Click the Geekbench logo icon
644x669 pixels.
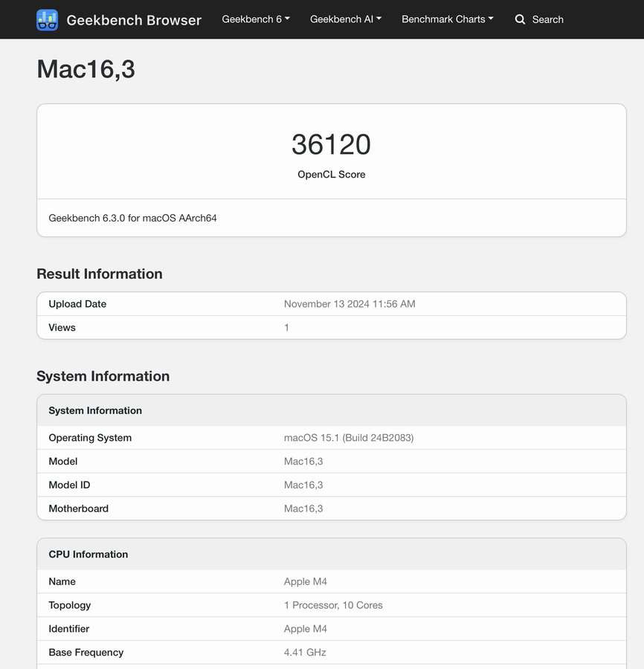coord(47,20)
